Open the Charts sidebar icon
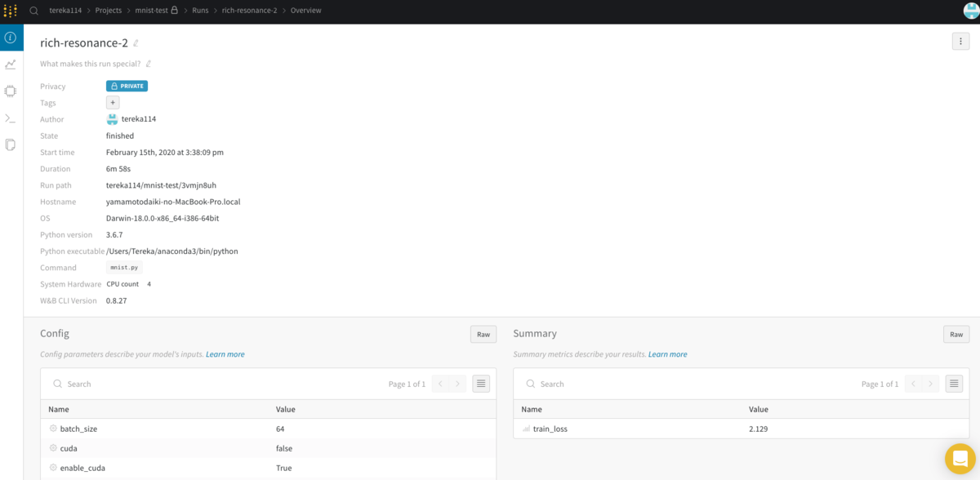 tap(11, 64)
